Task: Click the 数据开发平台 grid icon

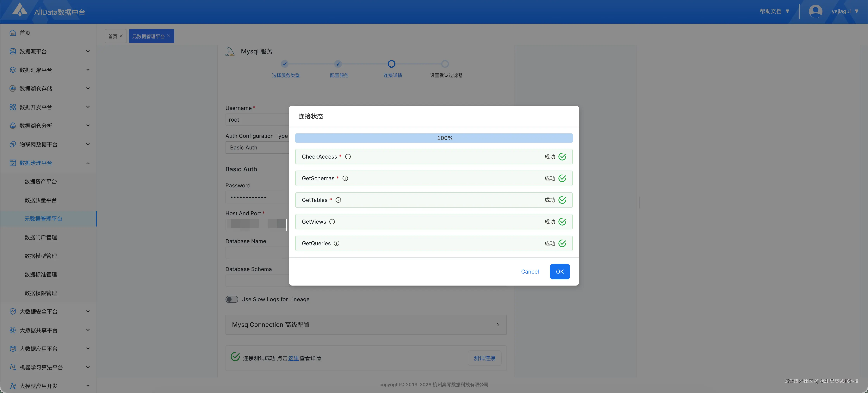Action: click(13, 107)
